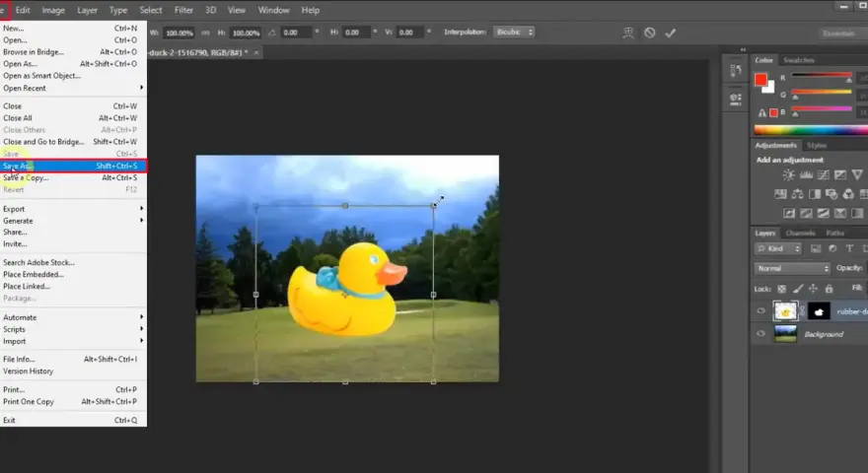Add a Posterize adjustment
Screen dimensions: 868x473
point(806,213)
